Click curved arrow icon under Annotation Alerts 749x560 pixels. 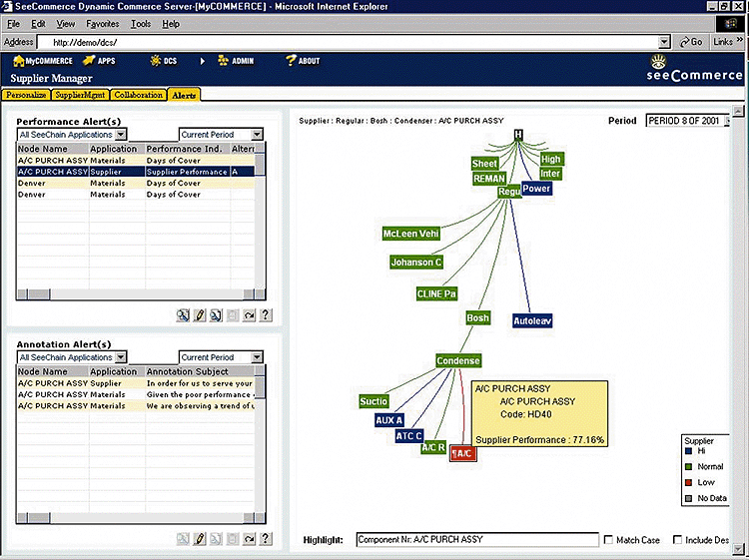pyautogui.click(x=249, y=539)
